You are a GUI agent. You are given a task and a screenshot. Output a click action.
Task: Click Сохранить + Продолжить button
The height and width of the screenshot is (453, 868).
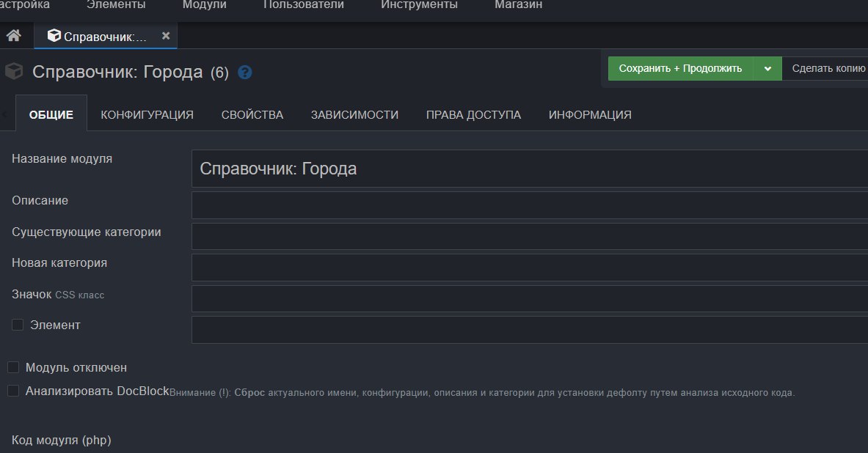point(680,69)
